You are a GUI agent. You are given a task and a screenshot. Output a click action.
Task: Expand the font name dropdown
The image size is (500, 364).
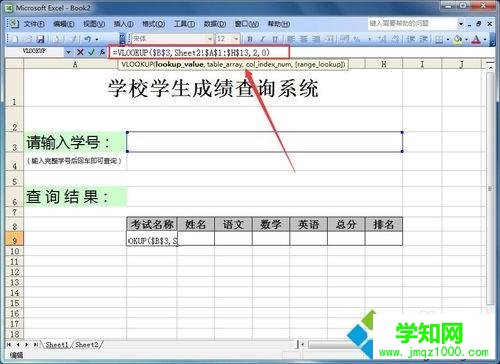click(x=210, y=39)
